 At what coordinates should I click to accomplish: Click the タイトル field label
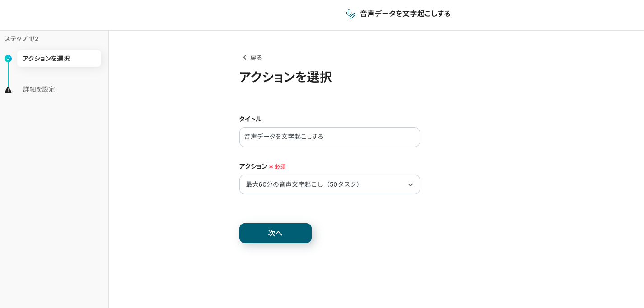pyautogui.click(x=250, y=119)
